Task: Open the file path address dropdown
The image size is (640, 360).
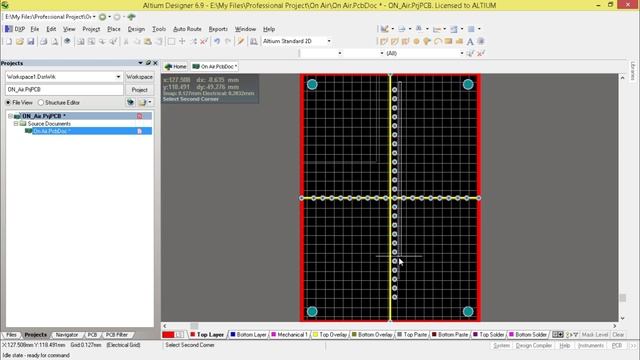Action: (x=94, y=17)
